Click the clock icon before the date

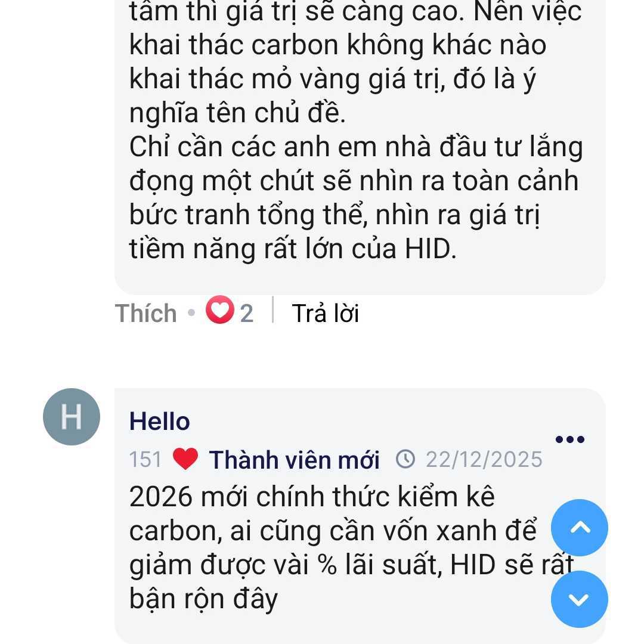pyautogui.click(x=406, y=459)
